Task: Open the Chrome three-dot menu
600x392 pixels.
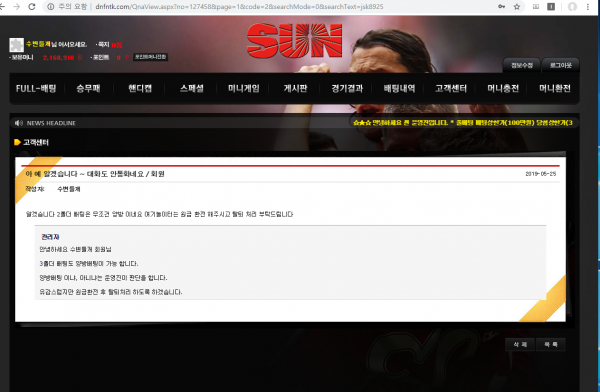Action: 588,7
